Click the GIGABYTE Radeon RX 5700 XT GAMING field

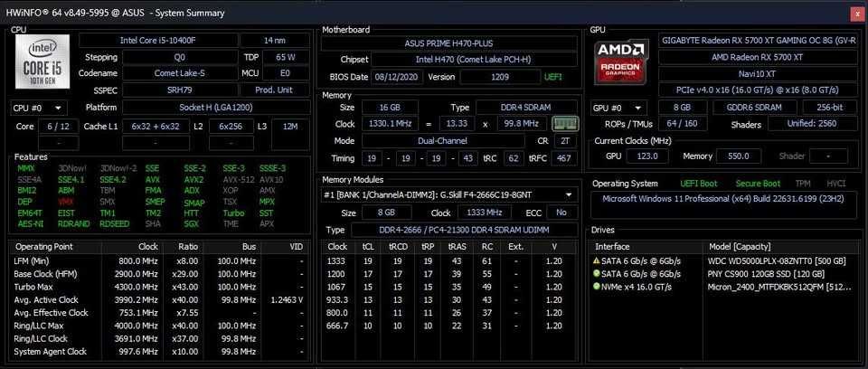pos(758,41)
